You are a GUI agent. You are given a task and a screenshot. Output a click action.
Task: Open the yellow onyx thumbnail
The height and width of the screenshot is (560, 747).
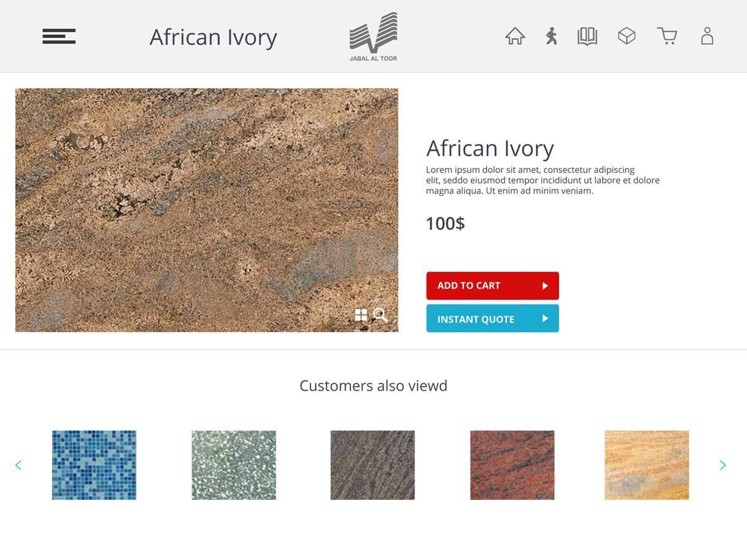point(647,465)
